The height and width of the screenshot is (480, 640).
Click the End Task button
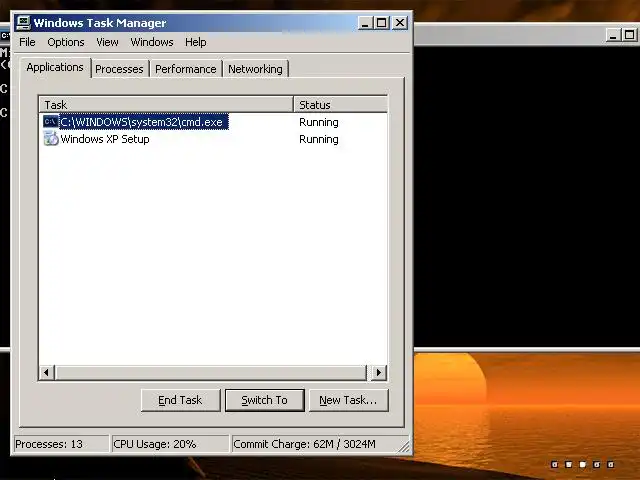click(180, 400)
